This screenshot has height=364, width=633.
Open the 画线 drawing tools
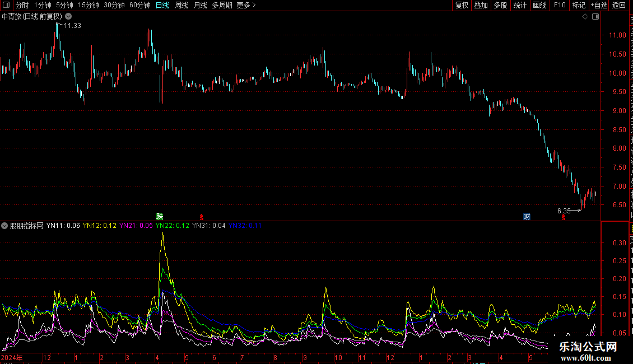coord(540,5)
